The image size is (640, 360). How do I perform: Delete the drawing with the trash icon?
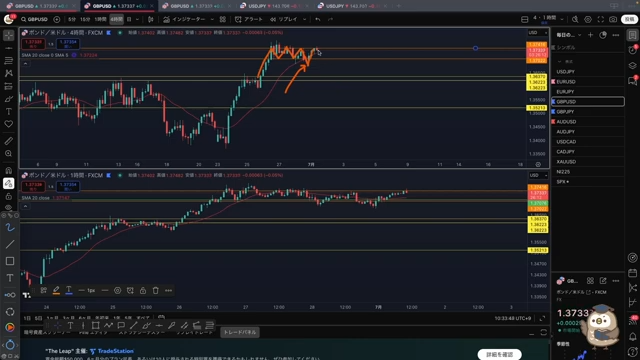coord(156,291)
